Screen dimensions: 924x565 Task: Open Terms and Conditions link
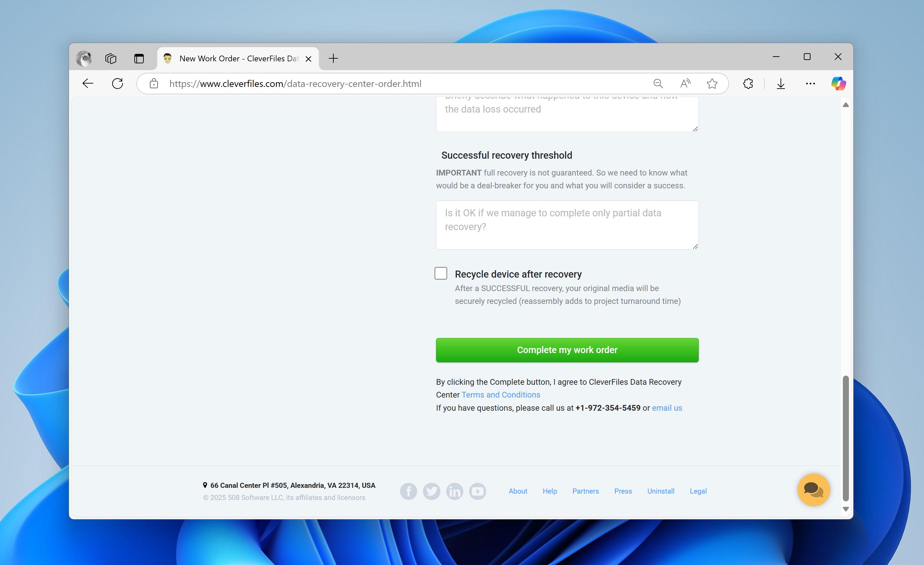tap(501, 395)
